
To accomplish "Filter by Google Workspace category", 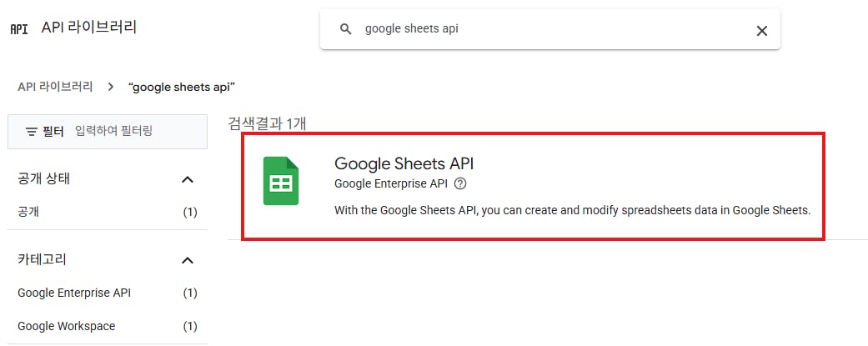I will pos(67,326).
